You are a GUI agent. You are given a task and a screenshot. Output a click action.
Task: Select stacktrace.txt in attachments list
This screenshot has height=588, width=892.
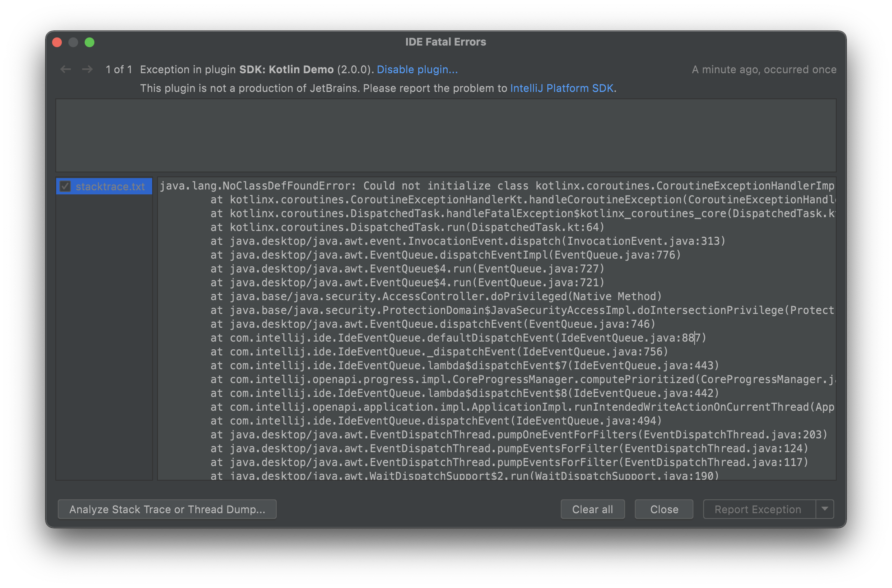click(x=104, y=186)
